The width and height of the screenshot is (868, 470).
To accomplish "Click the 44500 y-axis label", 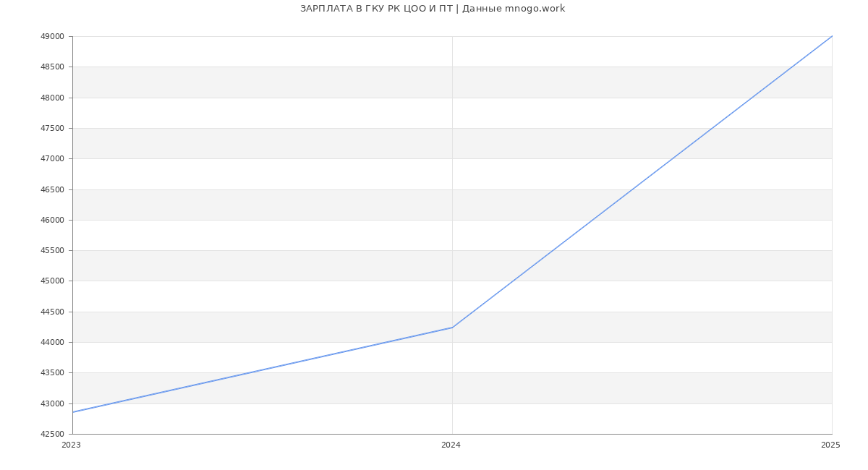I will (x=53, y=312).
